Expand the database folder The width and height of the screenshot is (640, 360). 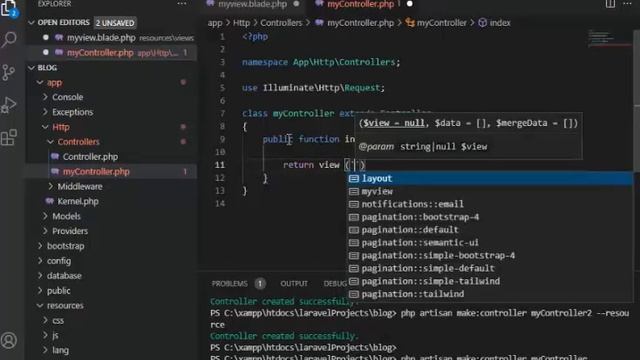pyautogui.click(x=40, y=276)
